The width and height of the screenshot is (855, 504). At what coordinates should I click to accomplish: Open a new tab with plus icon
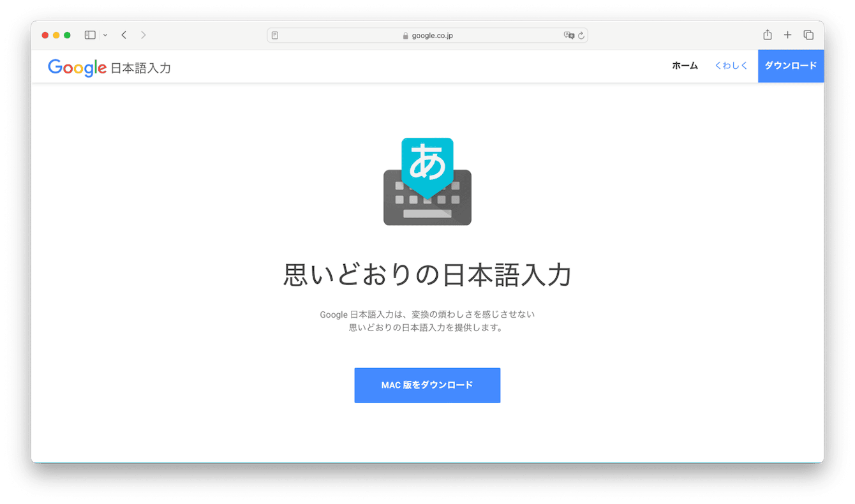pos(788,35)
